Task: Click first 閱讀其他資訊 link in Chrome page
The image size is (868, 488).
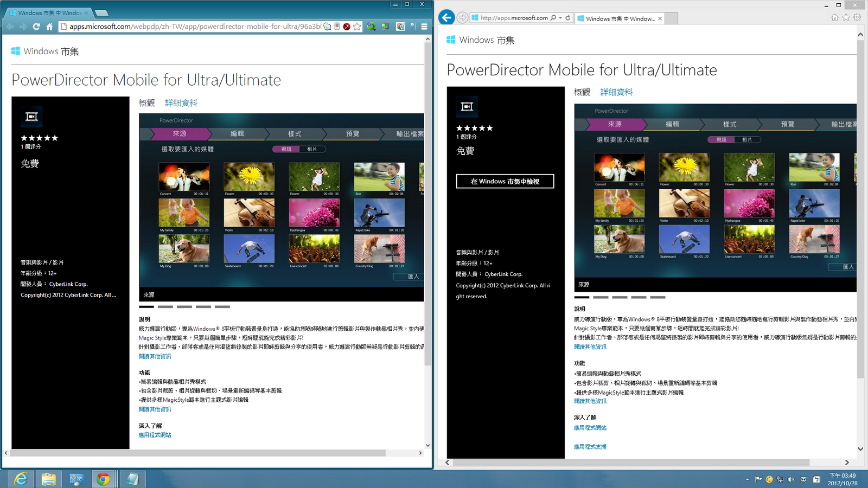Action: coord(155,356)
